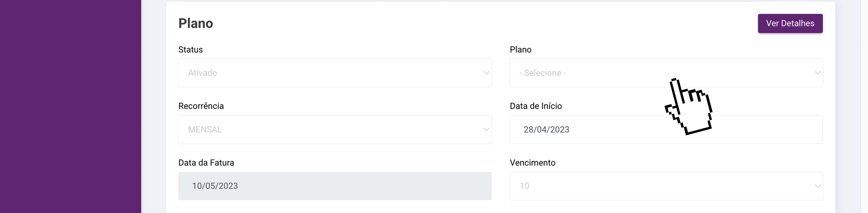Click the bold Plano section heading

[195, 24]
